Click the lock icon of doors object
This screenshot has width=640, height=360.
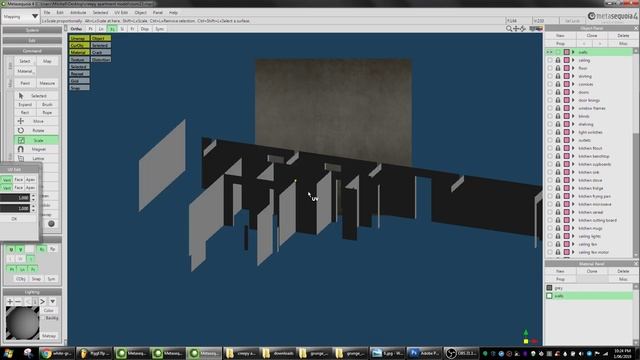558,92
